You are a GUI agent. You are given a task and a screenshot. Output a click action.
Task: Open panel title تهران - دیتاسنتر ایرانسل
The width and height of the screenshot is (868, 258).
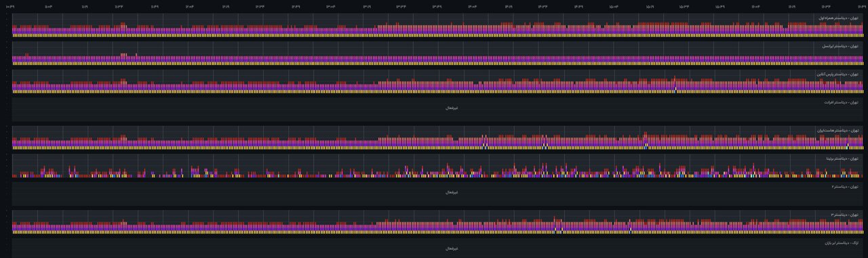841,46
